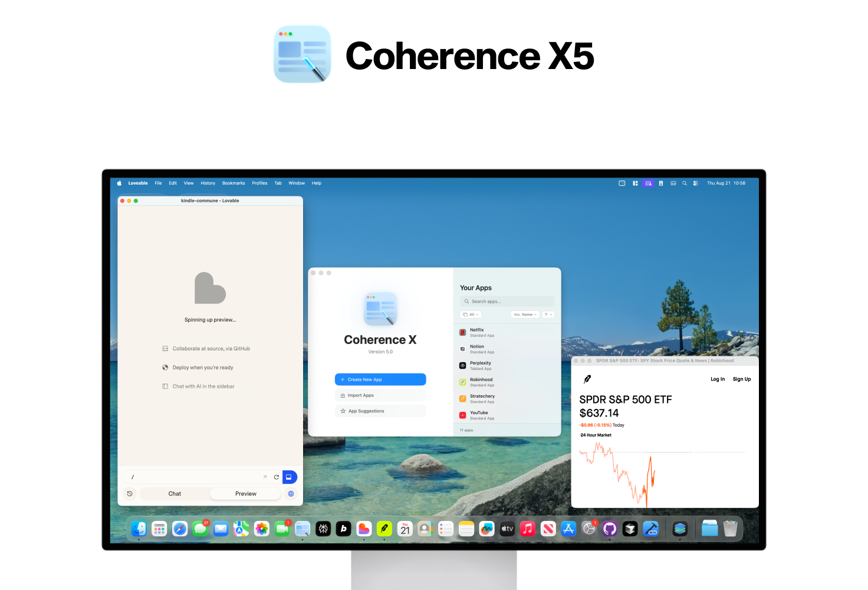Image resolution: width=868 pixels, height=590 pixels.
Task: Open Safari from the Dock
Action: click(x=180, y=529)
